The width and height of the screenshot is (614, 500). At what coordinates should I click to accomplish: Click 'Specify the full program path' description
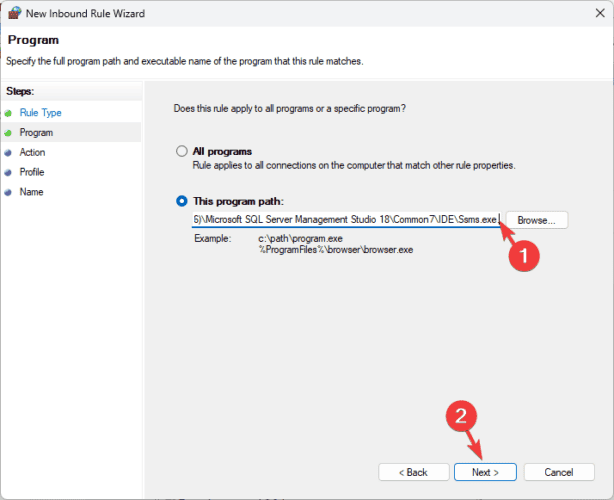coord(184,61)
